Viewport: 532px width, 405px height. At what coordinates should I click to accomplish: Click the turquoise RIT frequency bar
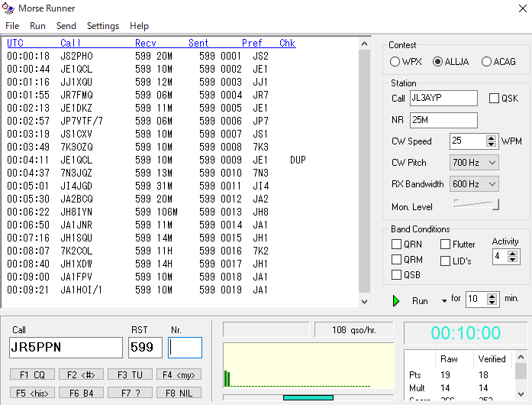[x=308, y=397]
